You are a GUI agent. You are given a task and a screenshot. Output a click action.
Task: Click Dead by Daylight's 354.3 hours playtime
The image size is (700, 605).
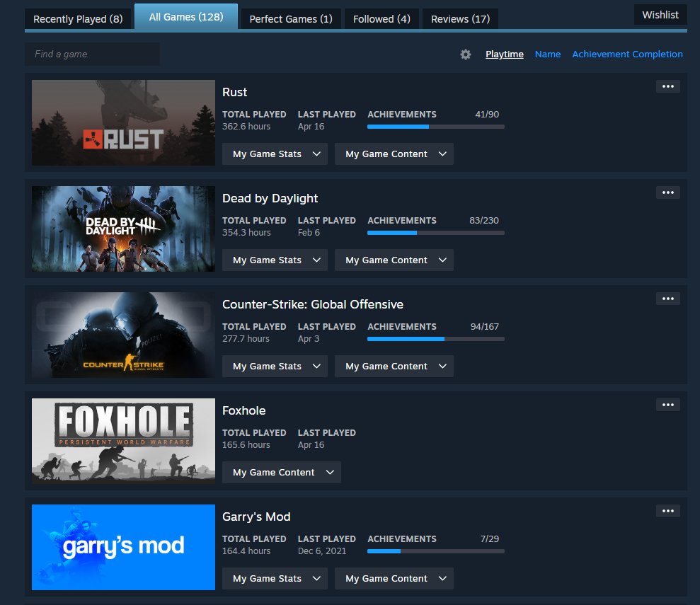click(x=246, y=233)
